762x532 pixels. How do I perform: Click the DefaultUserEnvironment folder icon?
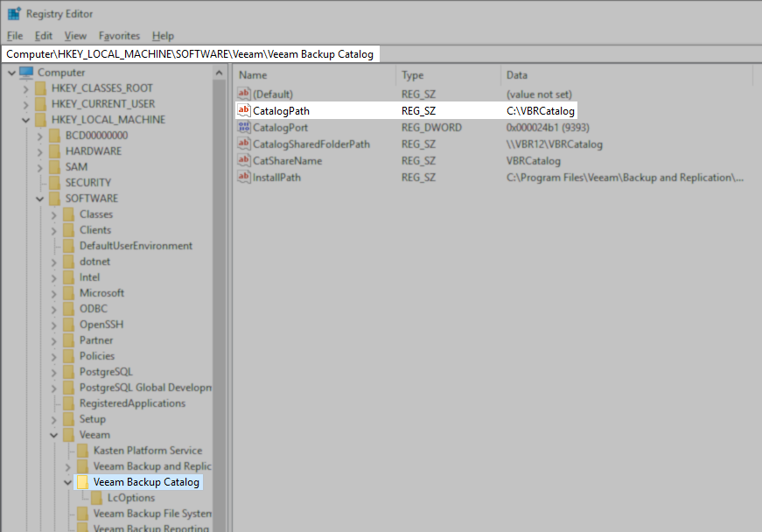[69, 246]
